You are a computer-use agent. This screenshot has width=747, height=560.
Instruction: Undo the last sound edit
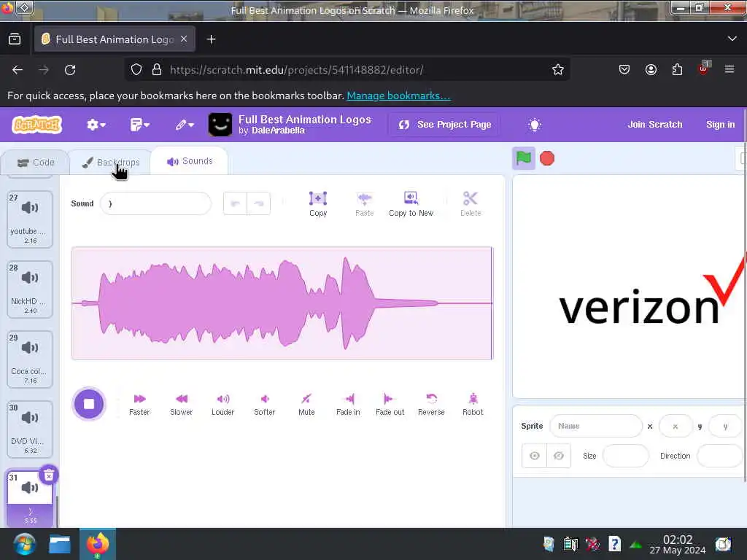pyautogui.click(x=236, y=204)
